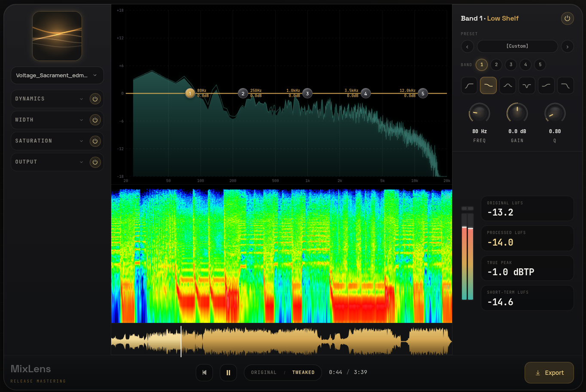
Task: Click the waveform playhead marker
Action: [181, 341]
